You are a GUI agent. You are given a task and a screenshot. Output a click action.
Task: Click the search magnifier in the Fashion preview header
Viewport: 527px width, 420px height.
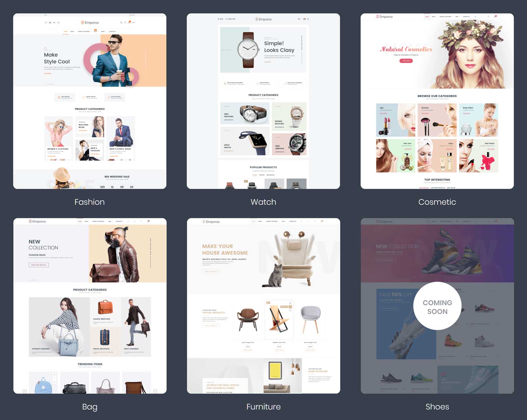121,23
